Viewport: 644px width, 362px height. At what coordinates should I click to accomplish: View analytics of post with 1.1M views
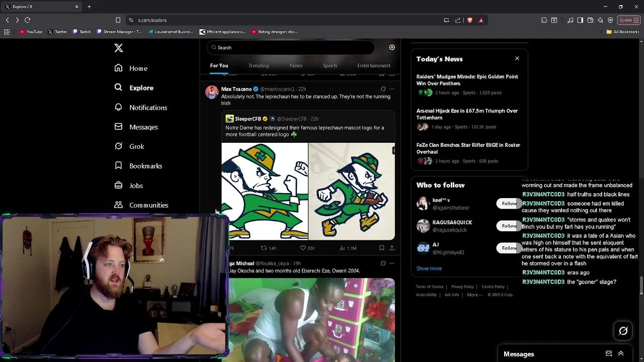pos(348,248)
